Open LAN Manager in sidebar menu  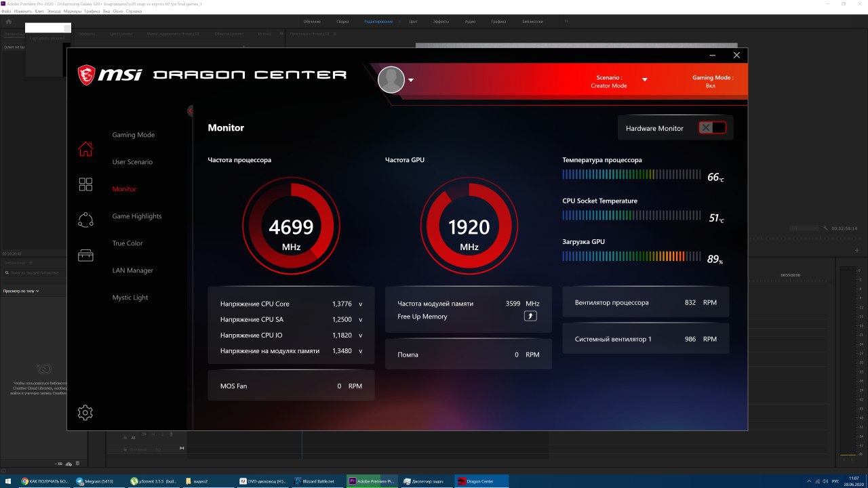tap(133, 270)
